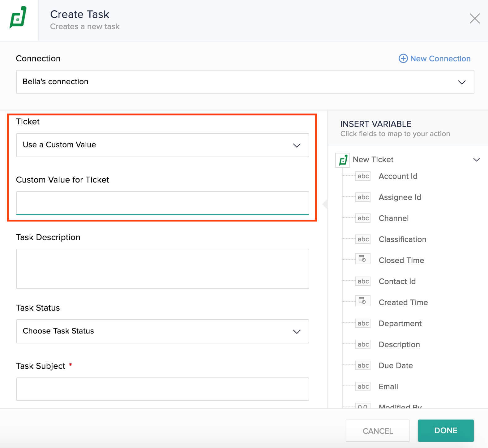Focus the Custom Value for Ticket field
The width and height of the screenshot is (488, 448).
tap(162, 203)
